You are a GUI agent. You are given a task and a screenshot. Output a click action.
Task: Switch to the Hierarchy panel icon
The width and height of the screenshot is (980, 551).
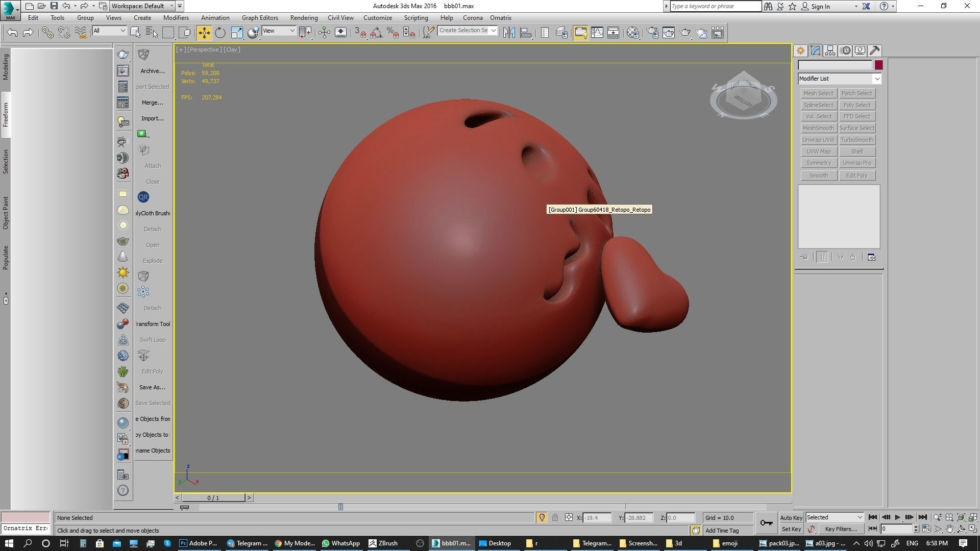(830, 51)
